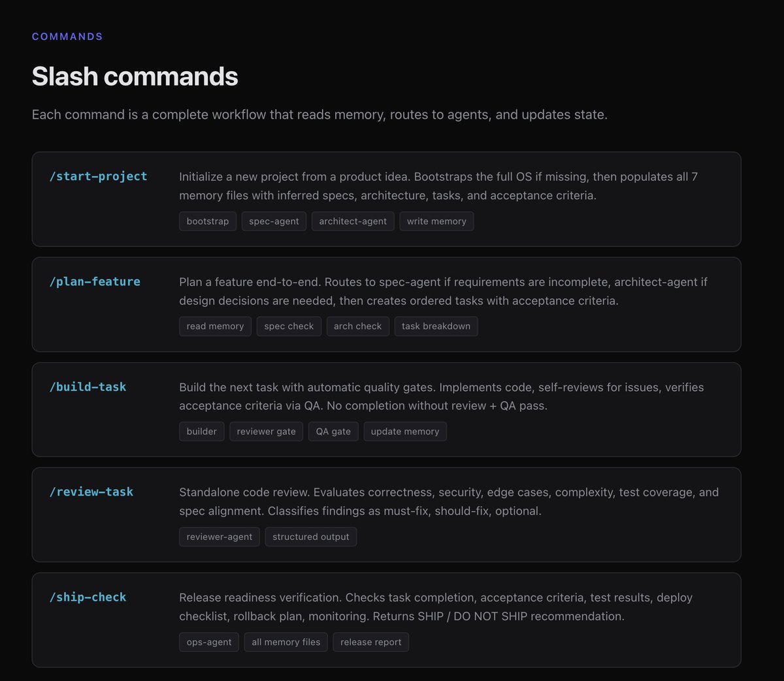The width and height of the screenshot is (784, 681).
Task: Click the /start-project command name
Action: tap(99, 176)
